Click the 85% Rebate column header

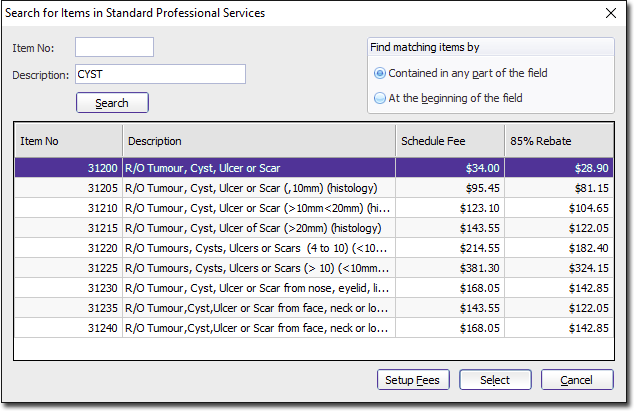click(x=558, y=141)
